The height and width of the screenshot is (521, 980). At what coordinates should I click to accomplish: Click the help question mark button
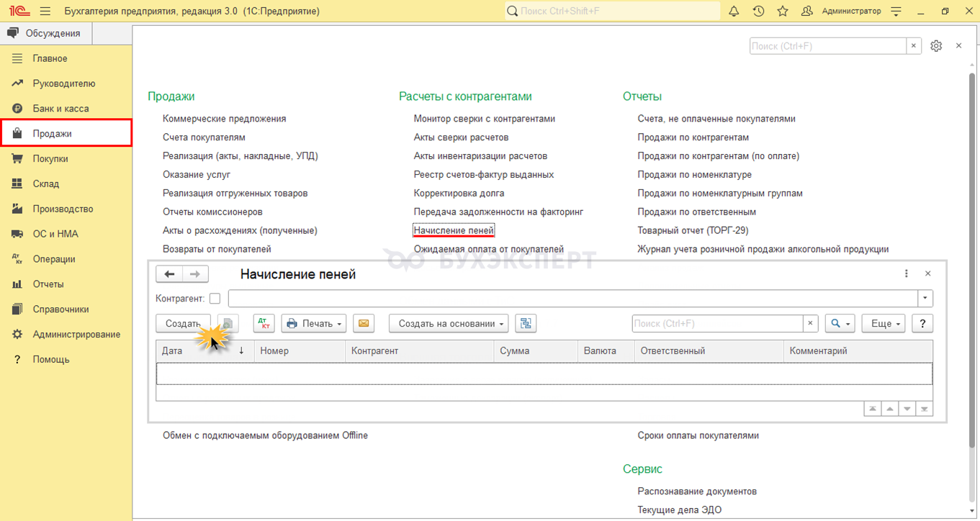tap(922, 324)
